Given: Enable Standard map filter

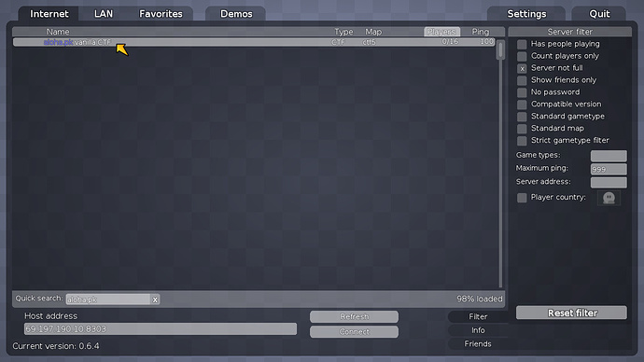Looking at the screenshot, I should [522, 129].
